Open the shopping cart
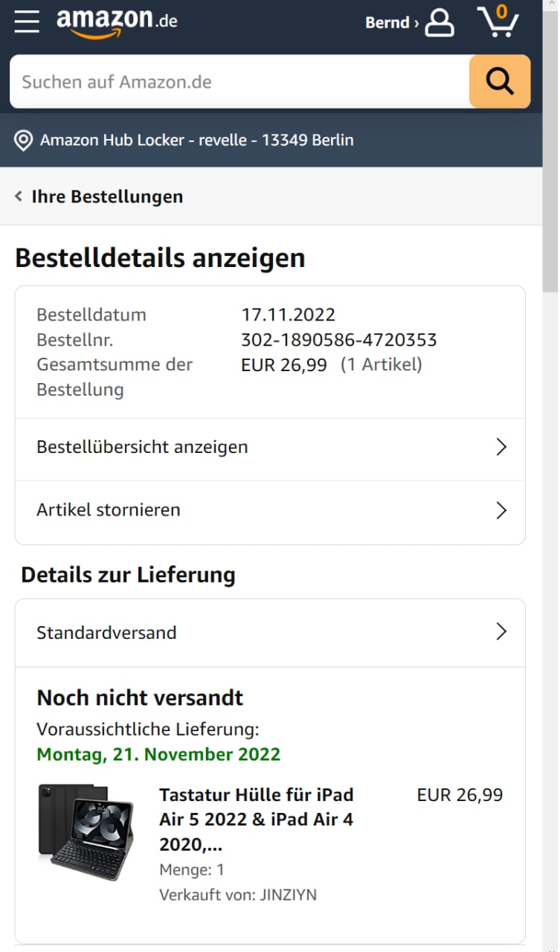The width and height of the screenshot is (560, 952). coord(498,22)
